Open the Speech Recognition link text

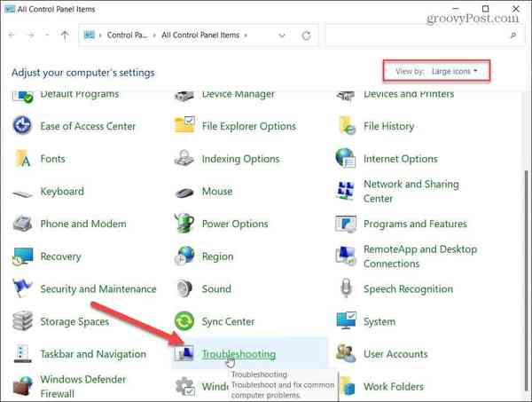coord(408,289)
